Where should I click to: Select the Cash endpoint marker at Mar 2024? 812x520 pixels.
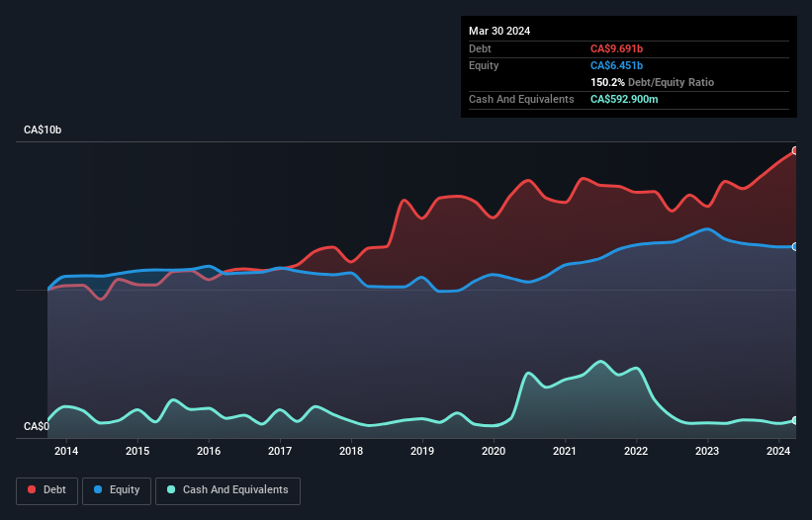pyautogui.click(x=795, y=421)
